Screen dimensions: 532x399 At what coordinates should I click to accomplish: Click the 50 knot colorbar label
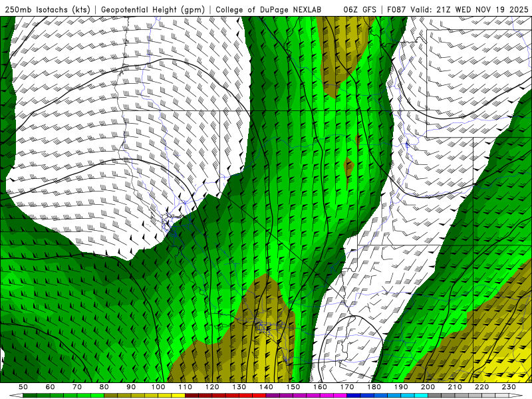pos(23,387)
